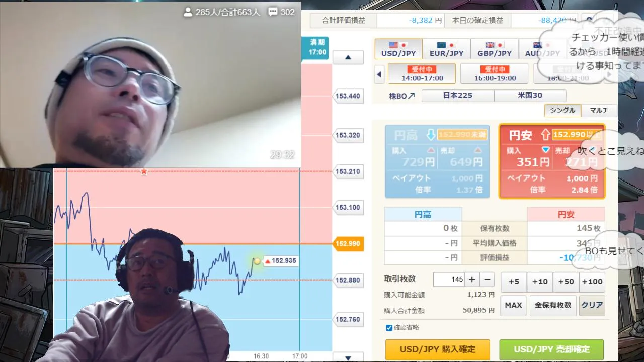
Task: Click the 保有枚数 value 145 枚
Action: click(589, 228)
